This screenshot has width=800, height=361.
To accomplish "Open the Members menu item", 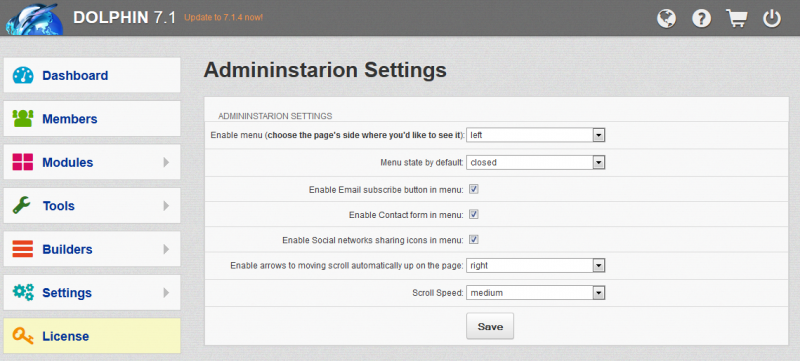I will (92, 119).
